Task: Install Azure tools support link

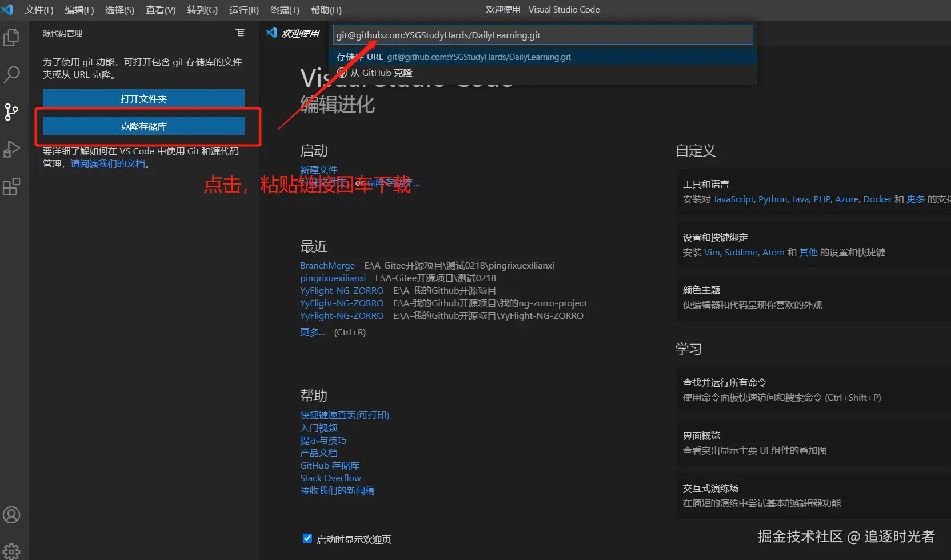Action: pyautogui.click(x=847, y=199)
